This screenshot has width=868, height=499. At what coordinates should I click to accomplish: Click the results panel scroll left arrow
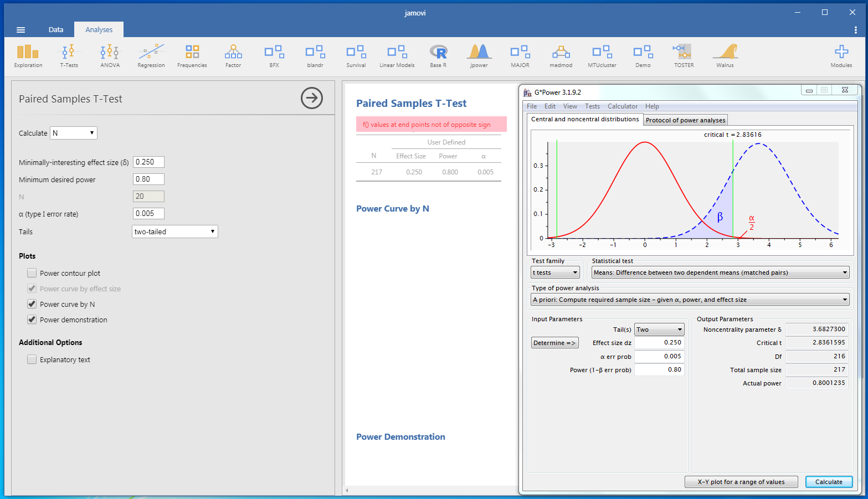pyautogui.click(x=347, y=490)
